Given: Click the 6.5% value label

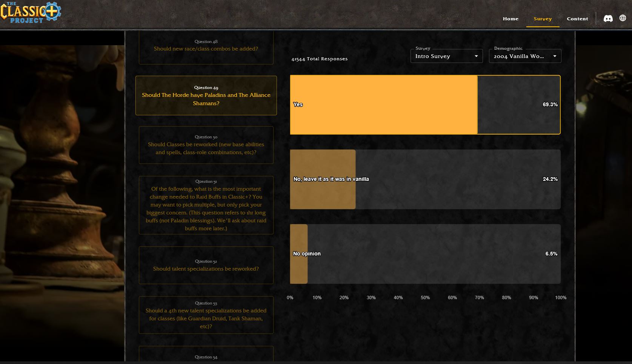Looking at the screenshot, I should pyautogui.click(x=551, y=254).
